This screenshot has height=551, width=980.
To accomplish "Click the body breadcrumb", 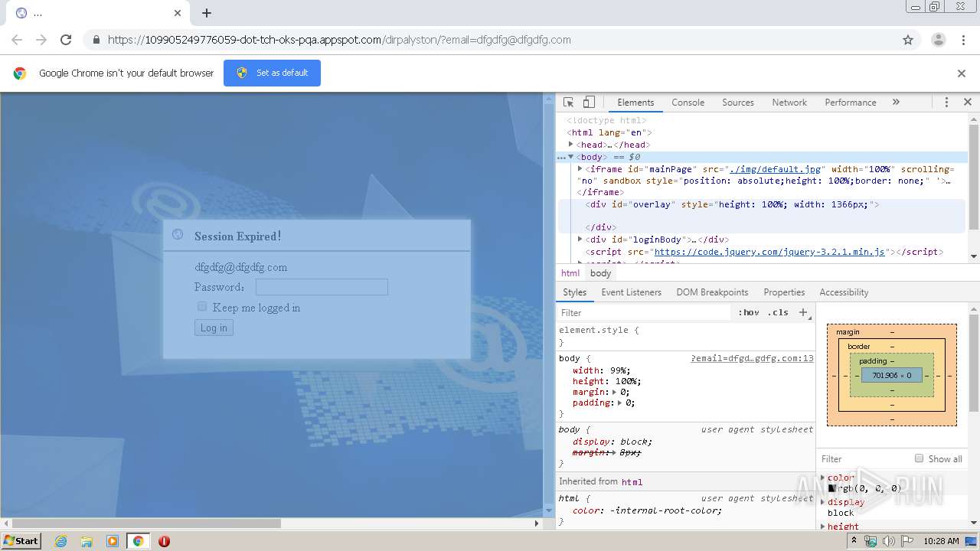I will click(601, 273).
